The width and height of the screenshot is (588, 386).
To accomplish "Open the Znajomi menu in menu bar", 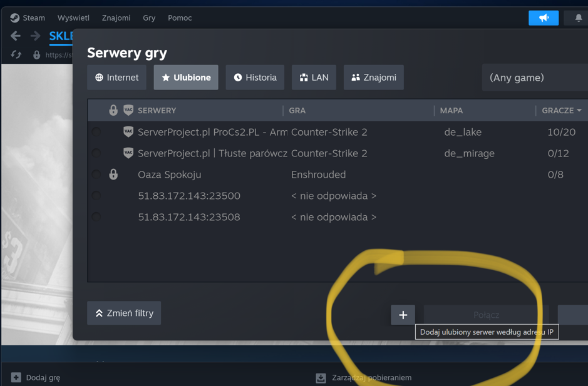I will tap(116, 18).
